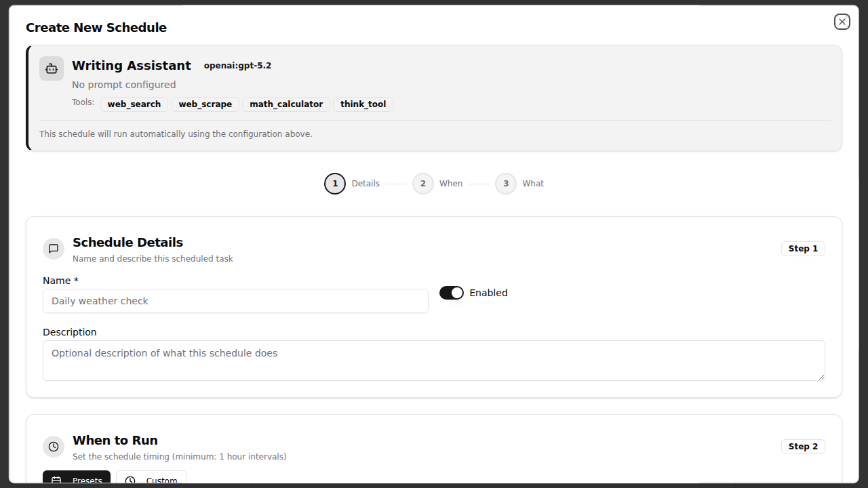Click the Enabled label text
Image resolution: width=868 pixels, height=488 pixels.
488,293
